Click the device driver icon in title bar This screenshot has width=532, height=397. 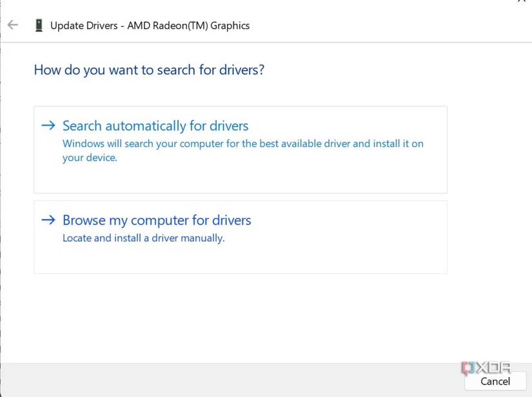39,24
